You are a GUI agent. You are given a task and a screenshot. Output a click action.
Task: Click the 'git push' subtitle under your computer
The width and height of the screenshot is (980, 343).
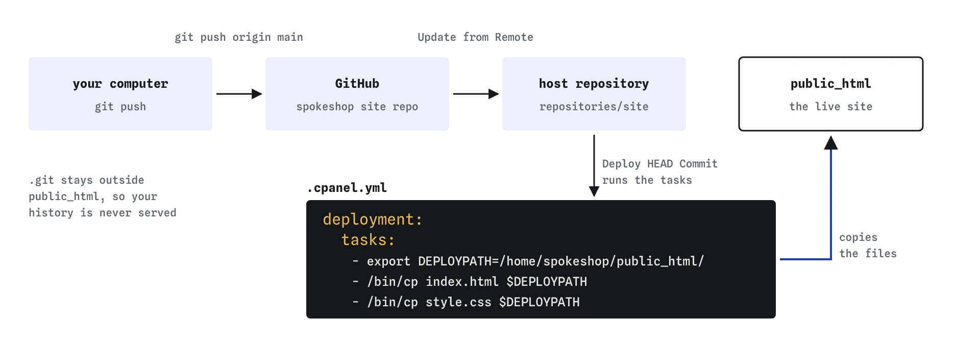coord(120,107)
